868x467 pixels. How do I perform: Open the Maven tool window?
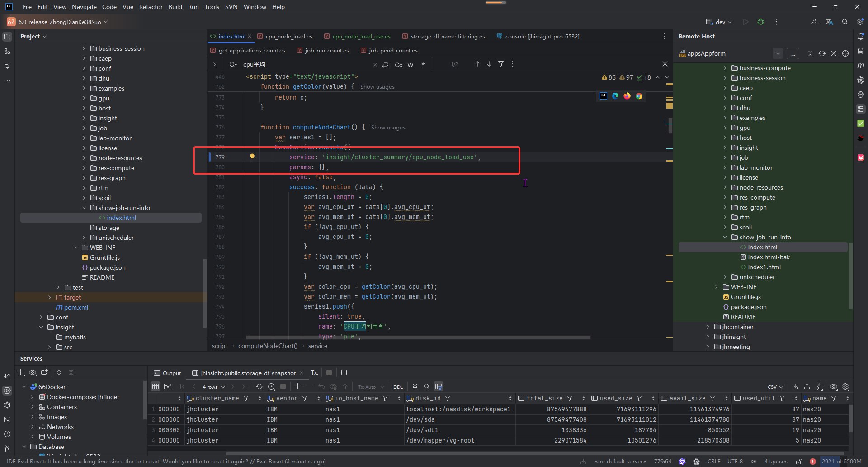(861, 66)
